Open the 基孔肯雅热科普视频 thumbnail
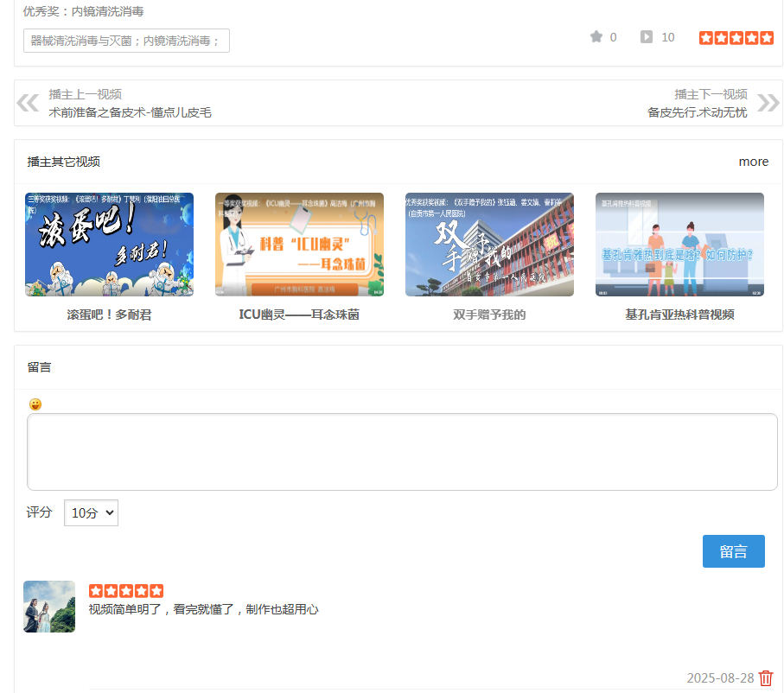The height and width of the screenshot is (693, 784). [x=679, y=244]
